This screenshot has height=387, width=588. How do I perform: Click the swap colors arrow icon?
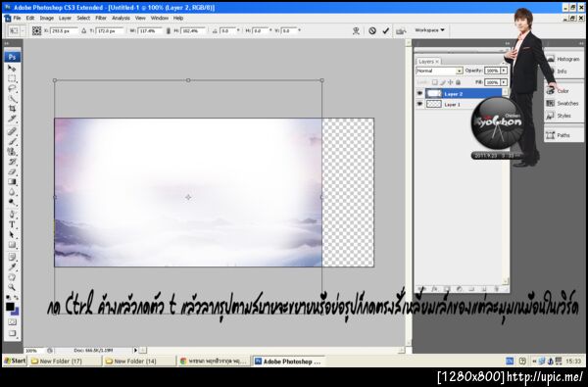pos(16,298)
